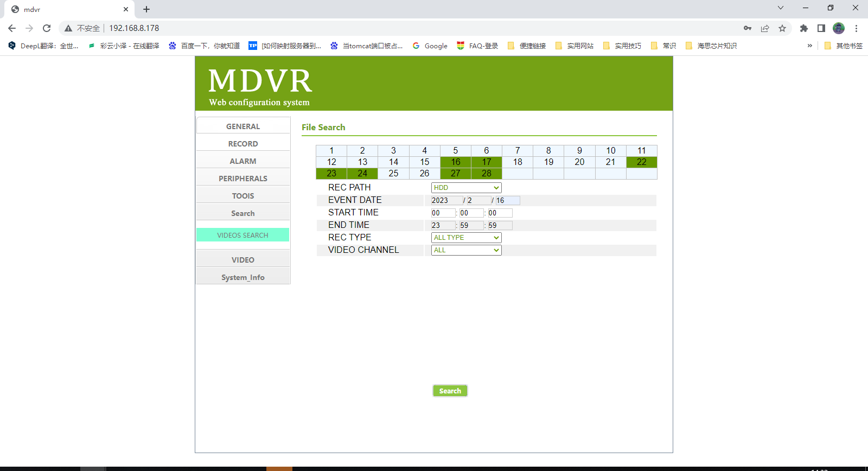Image resolution: width=868 pixels, height=471 pixels.
Task: Choose day 5 in the calendar
Action: point(456,151)
